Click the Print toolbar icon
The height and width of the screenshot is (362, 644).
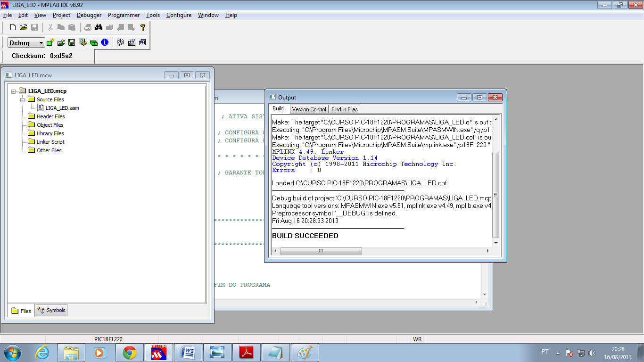pos(88,27)
